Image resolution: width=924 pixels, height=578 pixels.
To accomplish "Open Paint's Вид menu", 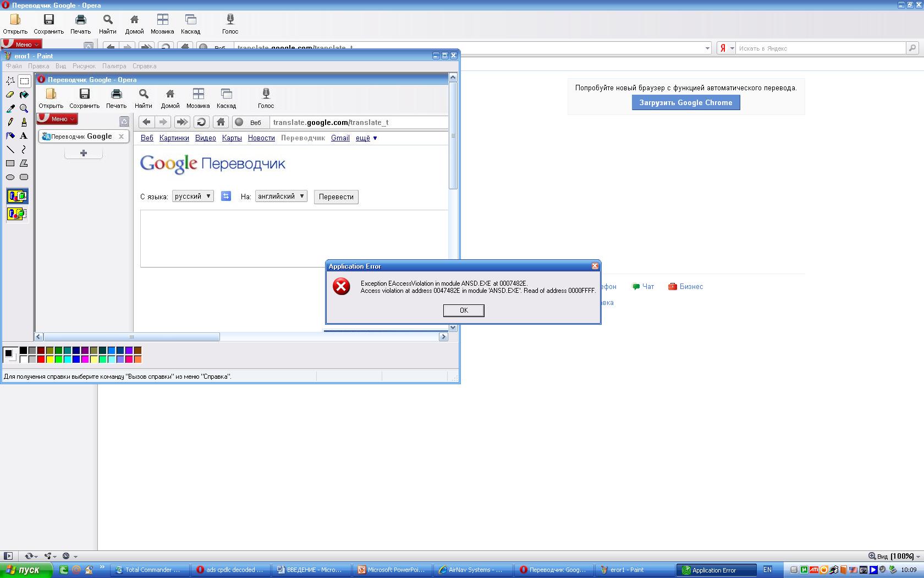I will coord(61,66).
